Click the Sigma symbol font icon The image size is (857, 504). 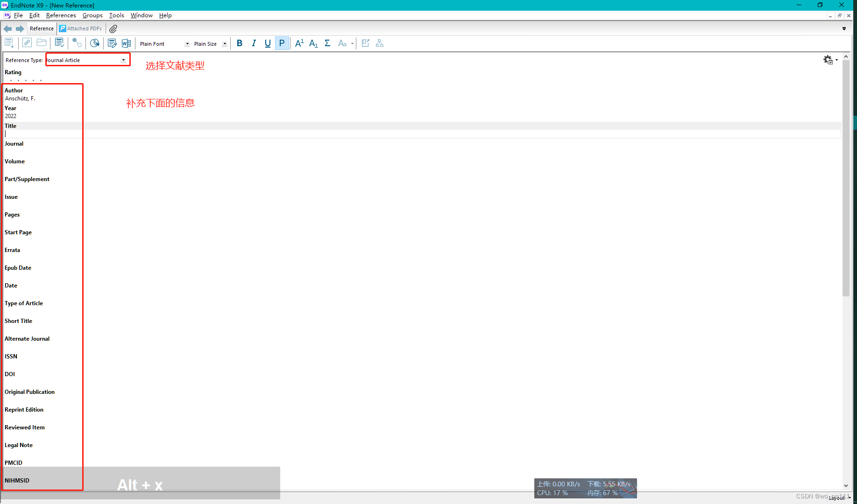(327, 43)
